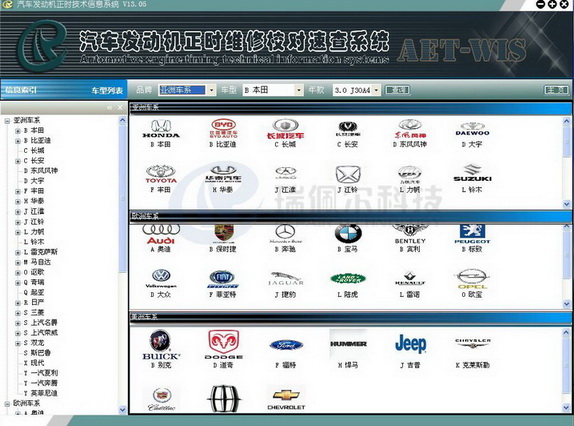This screenshot has height=426, width=574.
Task: Pick the Dongfeng Fengshen logo
Action: coord(410,129)
